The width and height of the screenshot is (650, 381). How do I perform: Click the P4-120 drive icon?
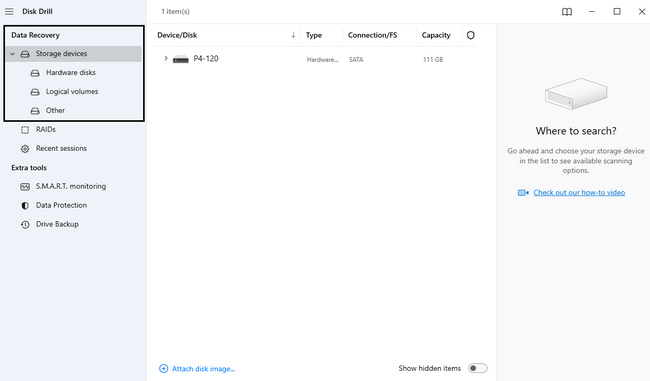coord(181,59)
